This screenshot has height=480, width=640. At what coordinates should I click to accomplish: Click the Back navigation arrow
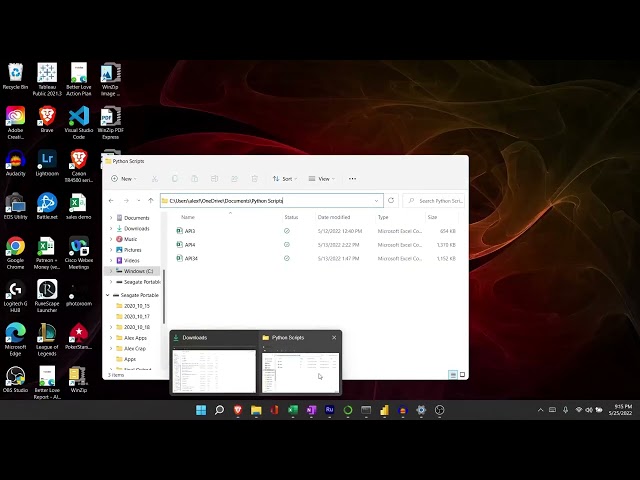pyautogui.click(x=111, y=200)
